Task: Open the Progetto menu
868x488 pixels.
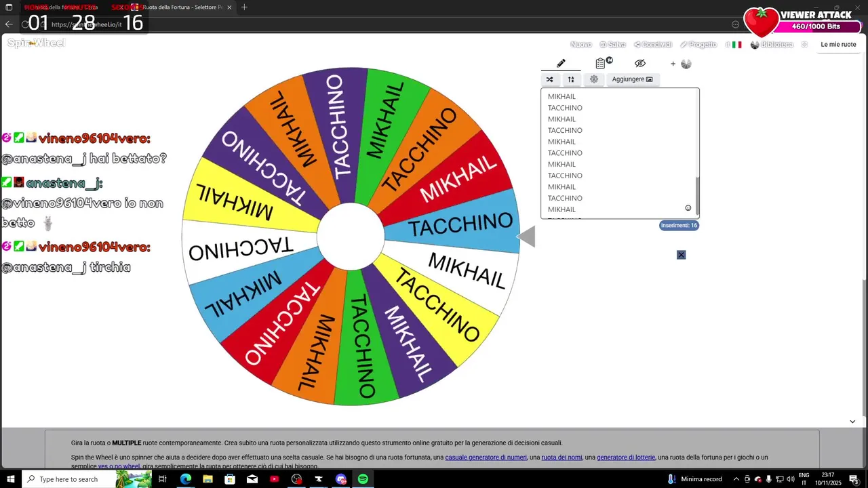Action: click(x=699, y=45)
